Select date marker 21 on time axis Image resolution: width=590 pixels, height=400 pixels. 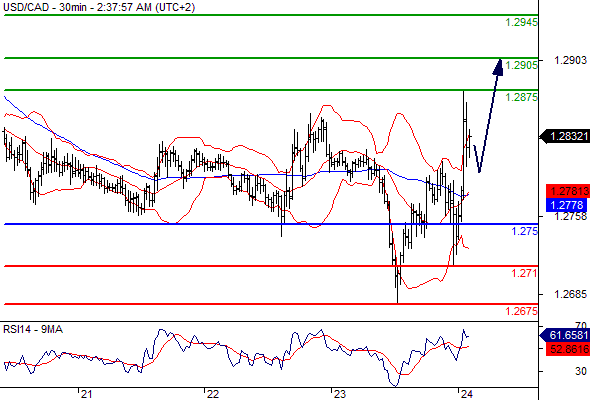tap(86, 394)
